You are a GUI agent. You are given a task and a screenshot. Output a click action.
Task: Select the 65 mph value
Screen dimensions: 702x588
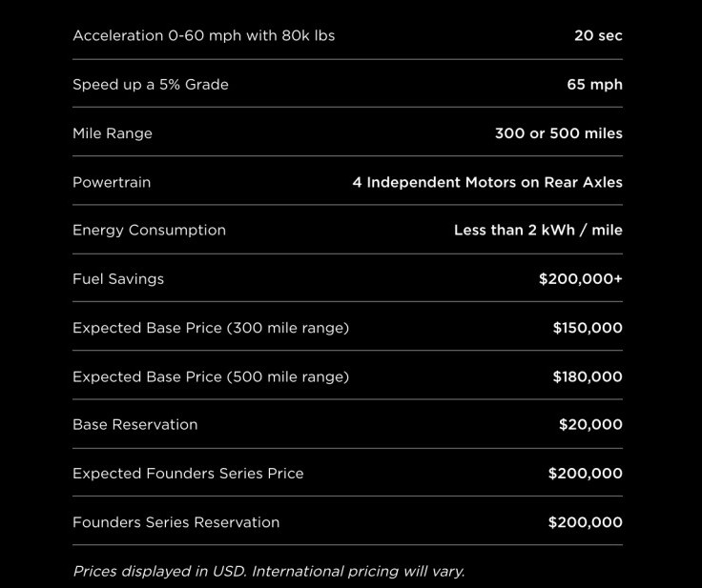[594, 85]
